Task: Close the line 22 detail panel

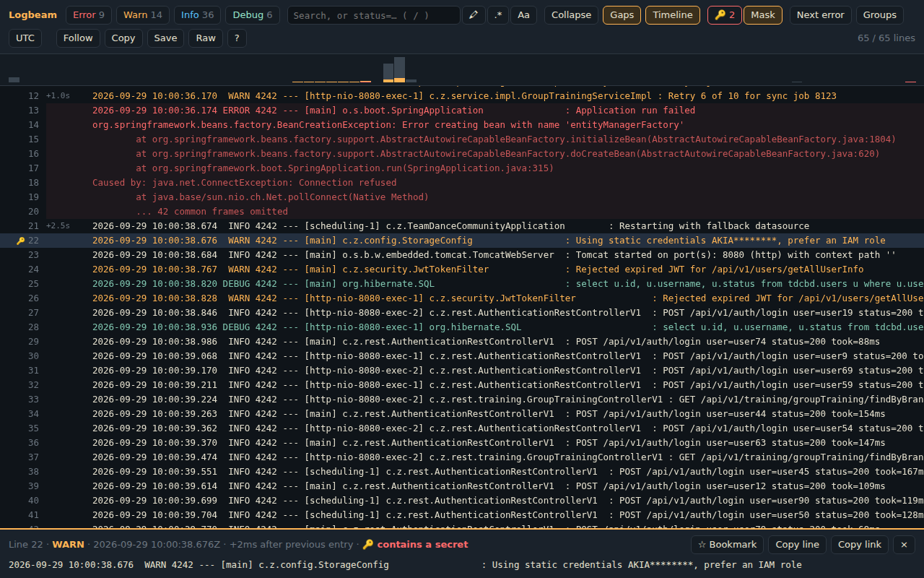Action: [x=904, y=545]
